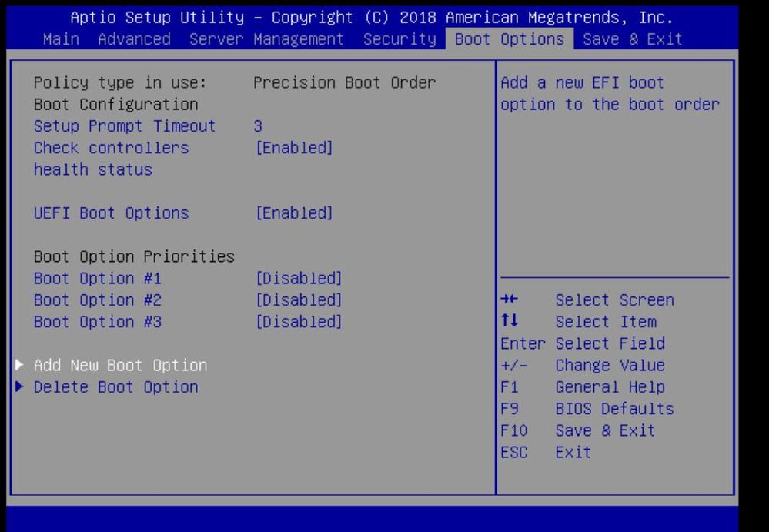The image size is (769, 532).
Task: Click the arrow beside Delete Boot Option
Action: tap(19, 386)
